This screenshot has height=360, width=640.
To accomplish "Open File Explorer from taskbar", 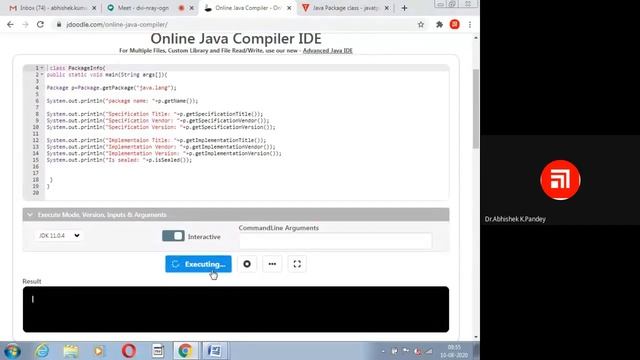I will 71,351.
